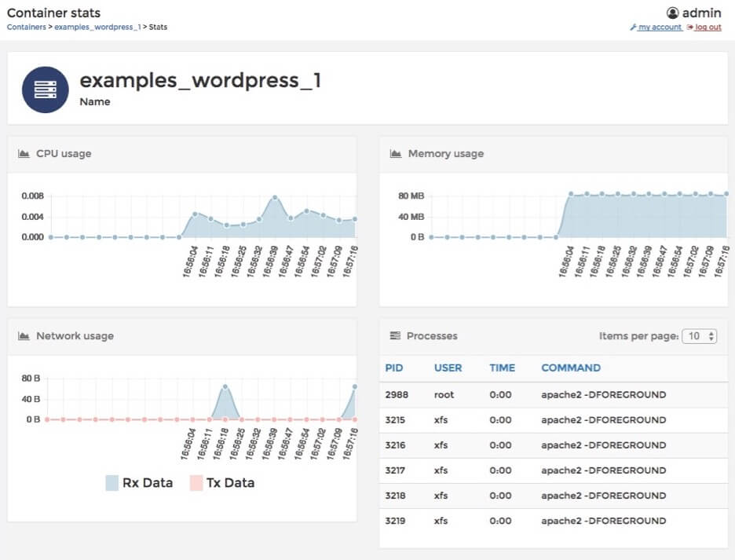Viewport: 735px width, 560px height.
Task: Click the admin username text
Action: pos(702,13)
